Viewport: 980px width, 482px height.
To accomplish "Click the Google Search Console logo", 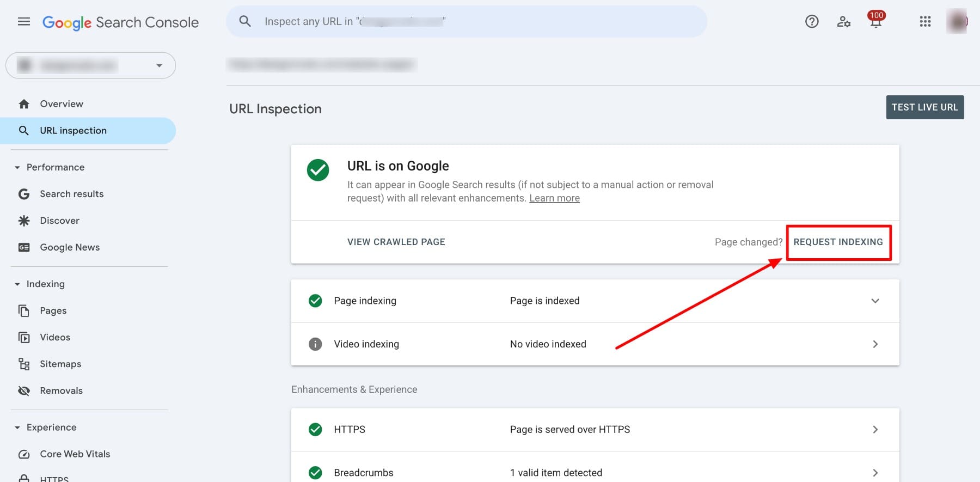I will tap(120, 22).
